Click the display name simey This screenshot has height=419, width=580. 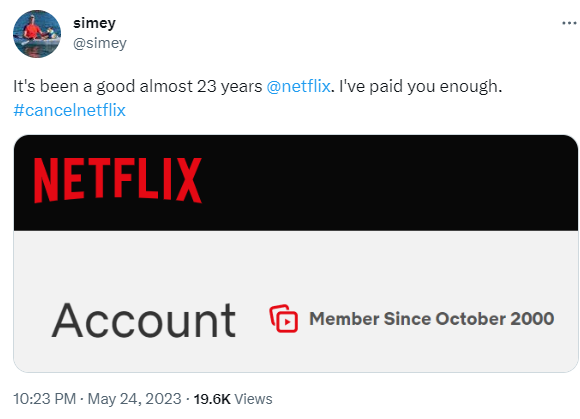coord(94,23)
